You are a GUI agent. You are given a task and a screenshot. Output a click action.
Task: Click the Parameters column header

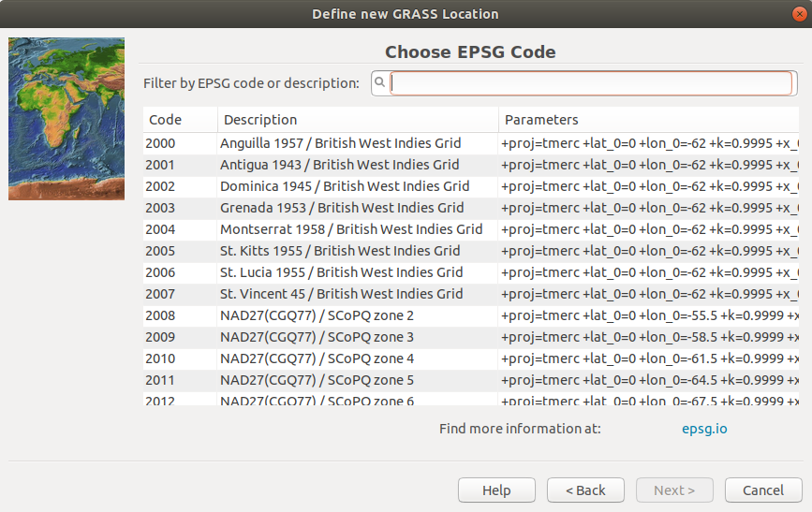click(x=649, y=120)
